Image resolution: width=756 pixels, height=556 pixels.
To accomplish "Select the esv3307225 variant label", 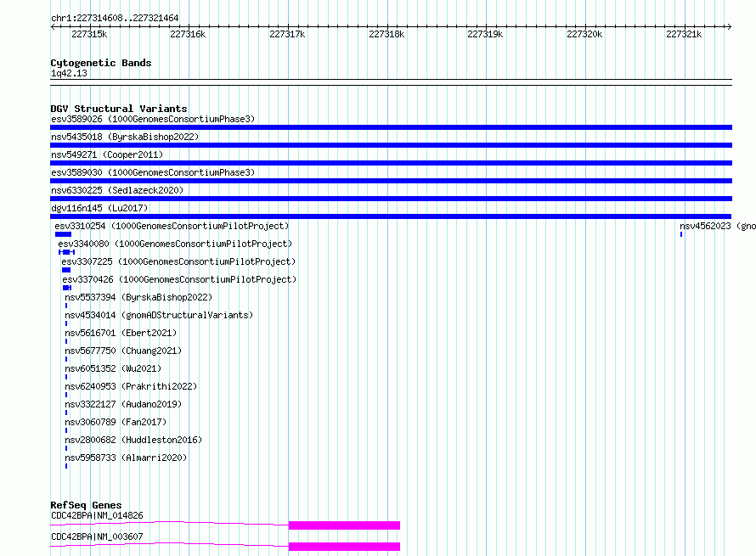I will [x=178, y=261].
